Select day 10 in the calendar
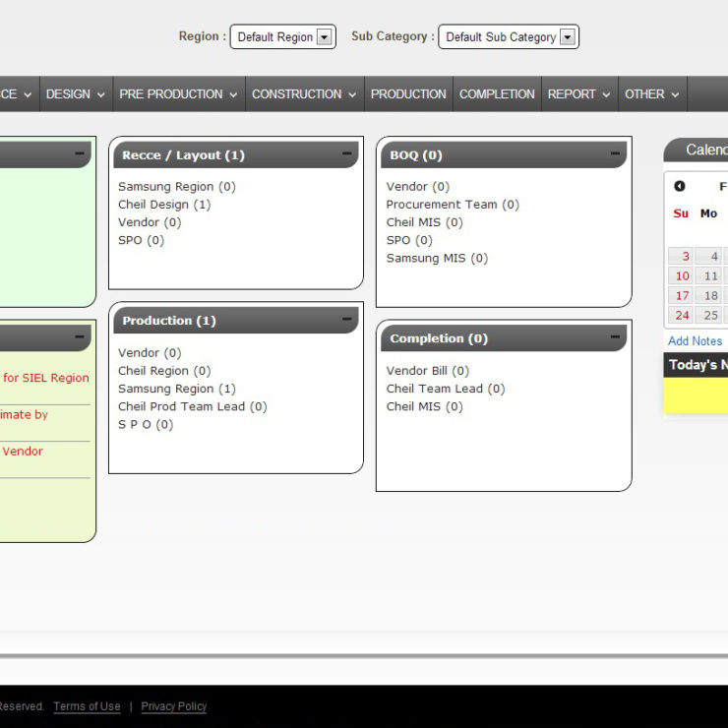The image size is (728, 728). [682, 276]
